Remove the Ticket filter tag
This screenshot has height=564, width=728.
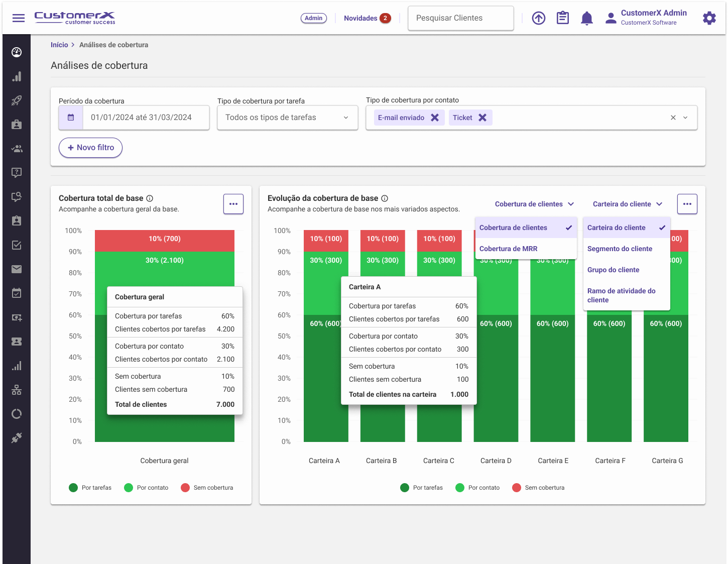[x=482, y=118]
